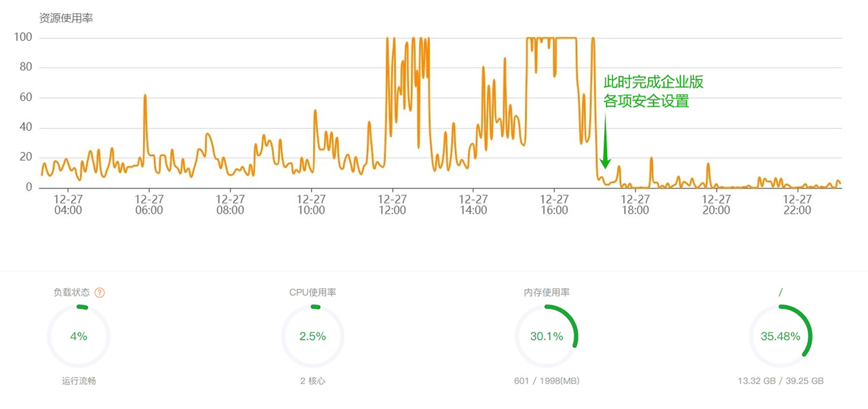Click the 12-27 14:00 axis label
868x409 pixels.
pyautogui.click(x=473, y=205)
